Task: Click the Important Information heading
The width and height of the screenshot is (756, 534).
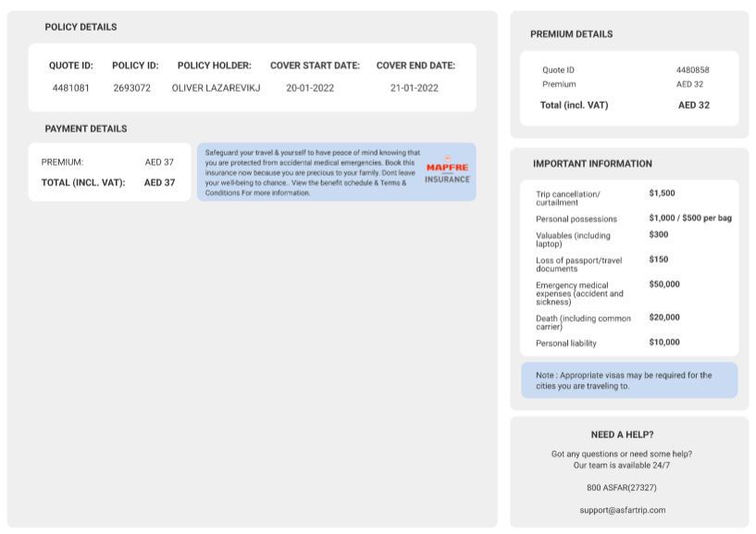Action: click(592, 164)
